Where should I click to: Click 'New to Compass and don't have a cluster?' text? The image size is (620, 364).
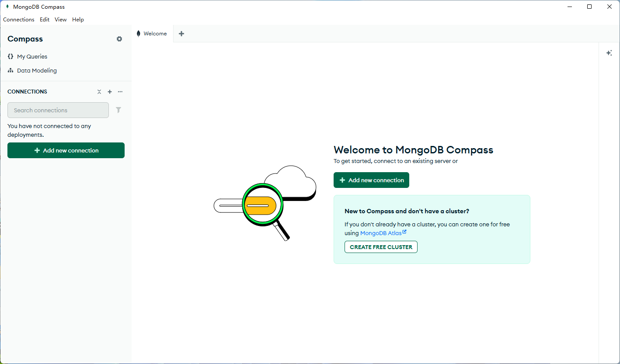(407, 211)
